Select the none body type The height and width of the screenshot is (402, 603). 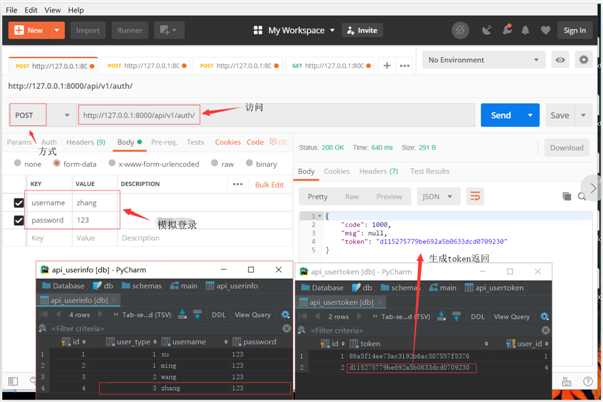18,163
